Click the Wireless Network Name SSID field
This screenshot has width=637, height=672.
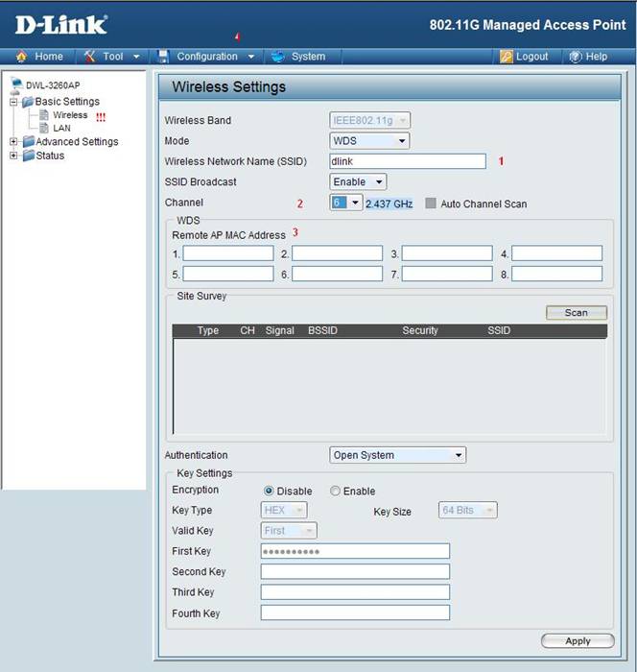pyautogui.click(x=408, y=161)
